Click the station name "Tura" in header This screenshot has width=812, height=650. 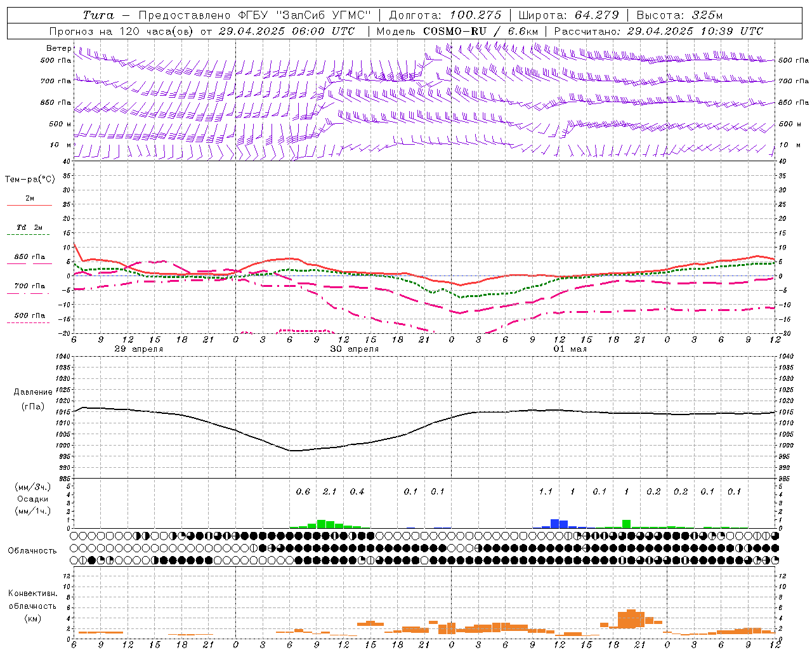tap(98, 15)
